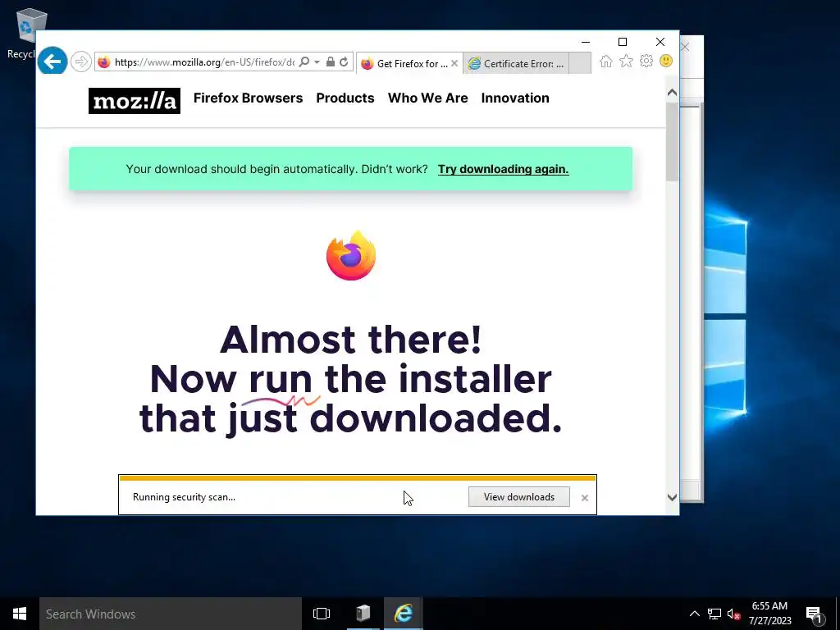The width and height of the screenshot is (840, 630).
Task: Close the background window behind Internet Explorer
Action: pyautogui.click(x=685, y=47)
